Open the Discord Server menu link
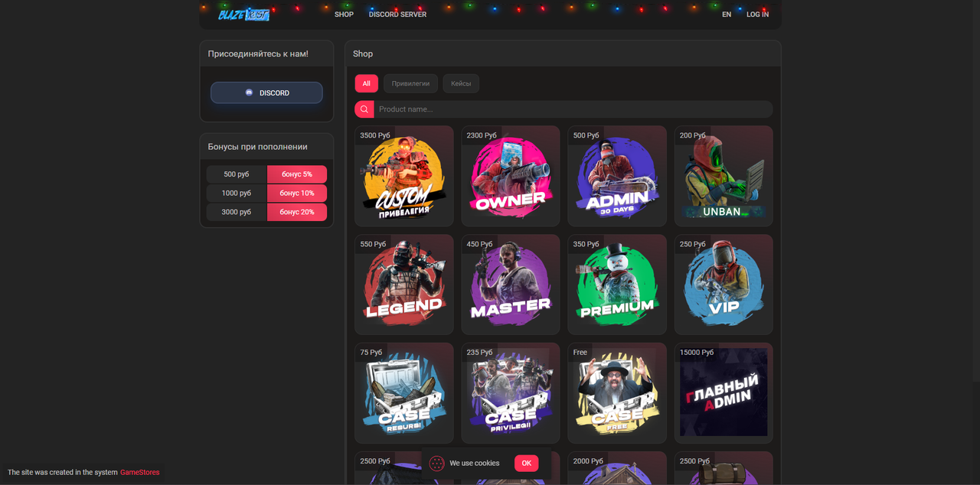The width and height of the screenshot is (980, 485). point(397,15)
